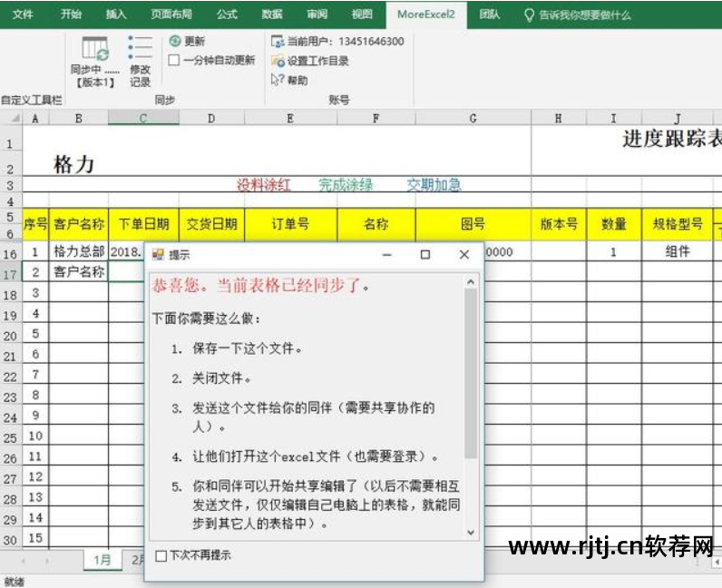The height and width of the screenshot is (588, 722).
Task: Switch to the 页面布局 ribbon tab
Action: pyautogui.click(x=171, y=15)
